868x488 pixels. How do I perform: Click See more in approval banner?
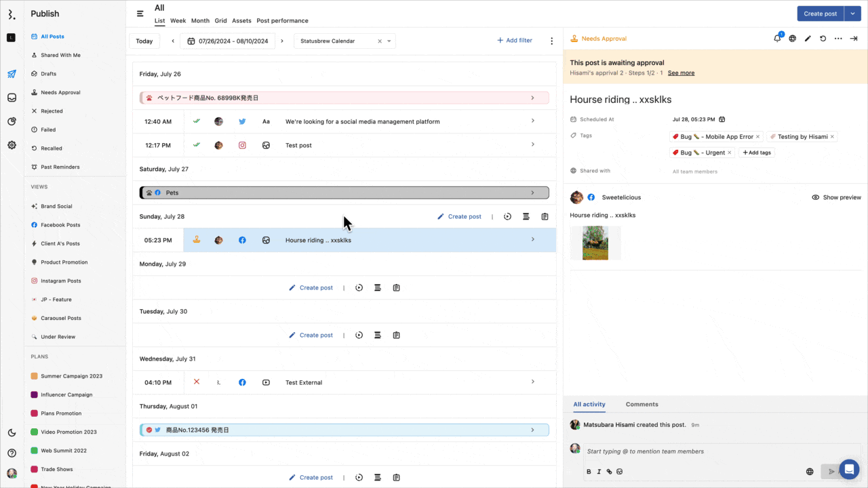681,73
